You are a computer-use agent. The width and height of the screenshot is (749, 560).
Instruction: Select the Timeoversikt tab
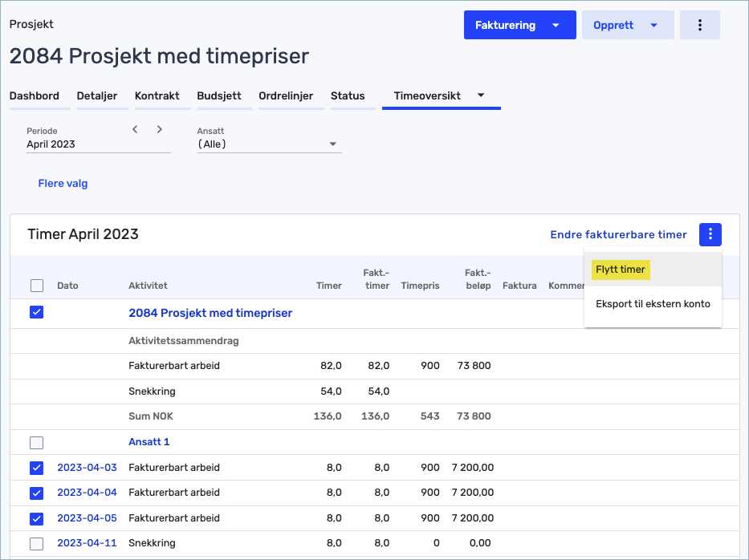(x=428, y=96)
